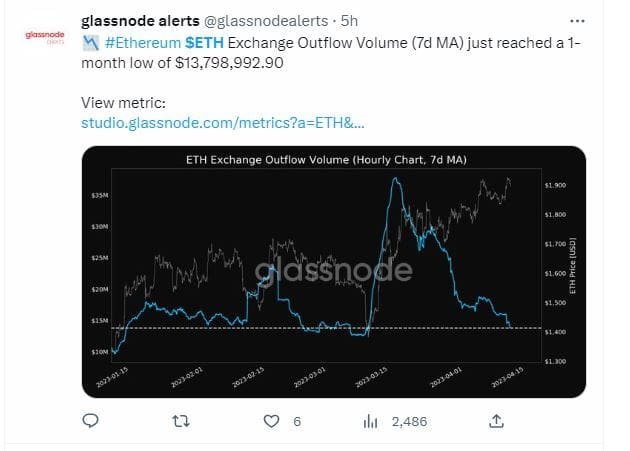Open the $ETH cashtag link

pos(205,43)
